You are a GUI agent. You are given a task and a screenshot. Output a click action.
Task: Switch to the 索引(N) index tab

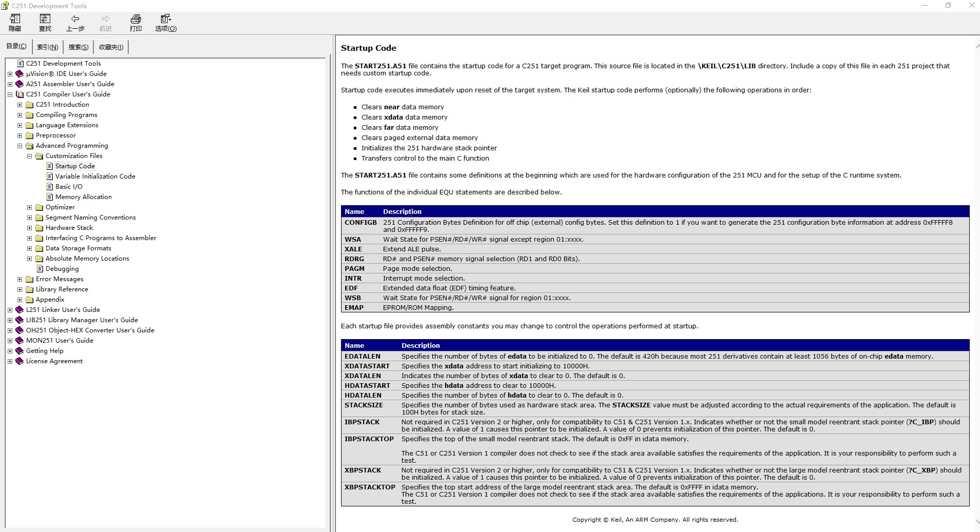[x=48, y=47]
